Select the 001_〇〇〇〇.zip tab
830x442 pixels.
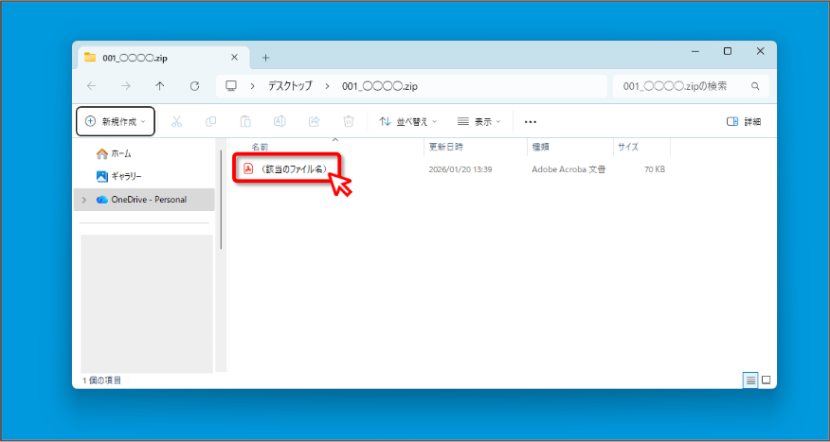[x=161, y=58]
